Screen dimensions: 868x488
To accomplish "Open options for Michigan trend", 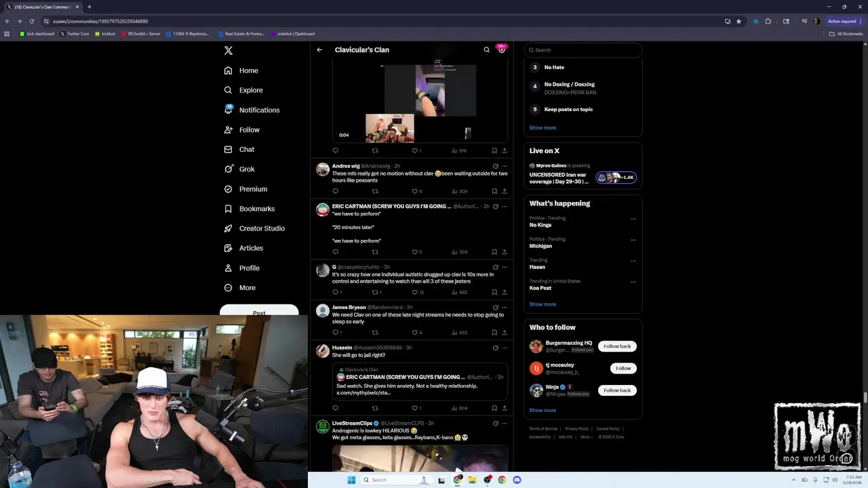I will (633, 240).
